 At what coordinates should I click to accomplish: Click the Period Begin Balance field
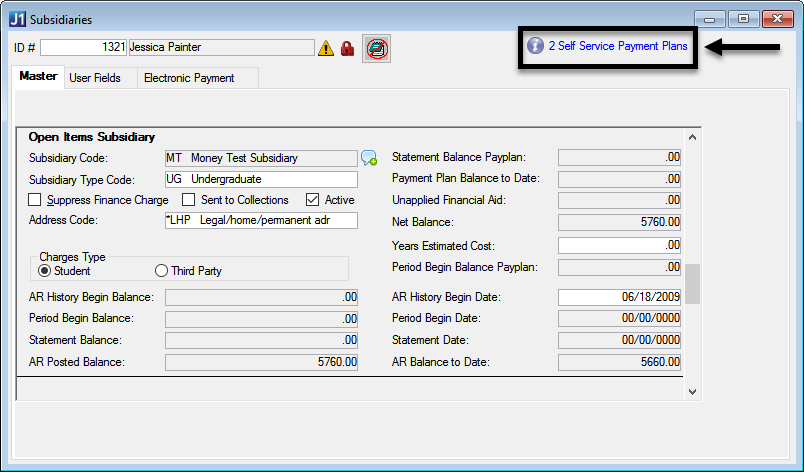click(261, 319)
